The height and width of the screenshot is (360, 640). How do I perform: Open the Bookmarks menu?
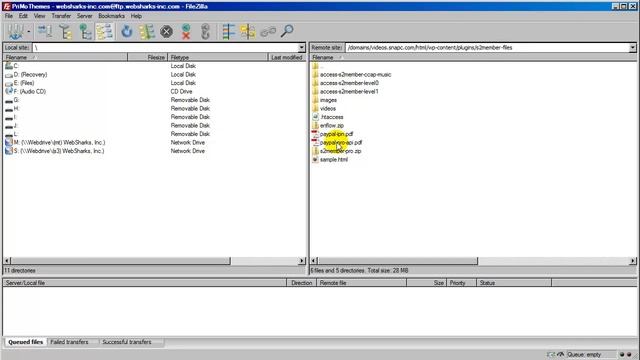coord(111,16)
